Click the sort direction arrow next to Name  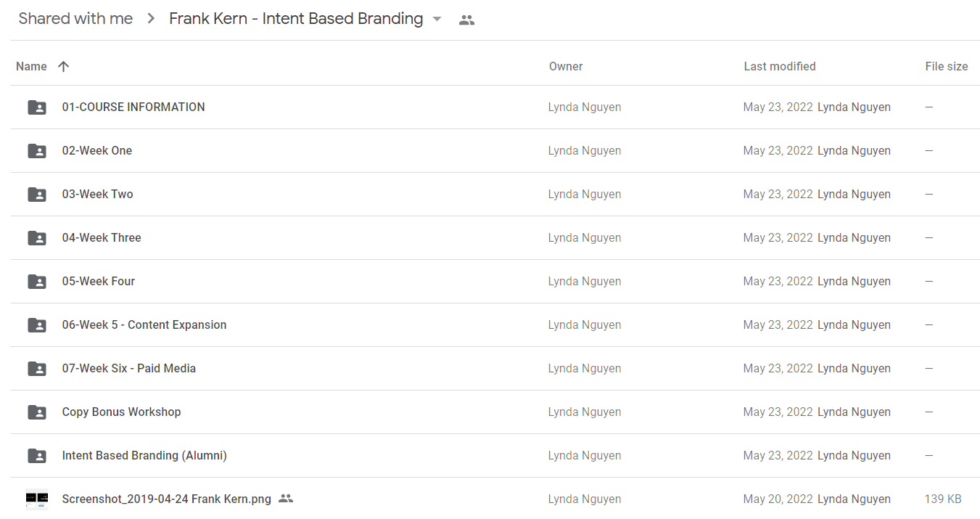[63, 67]
